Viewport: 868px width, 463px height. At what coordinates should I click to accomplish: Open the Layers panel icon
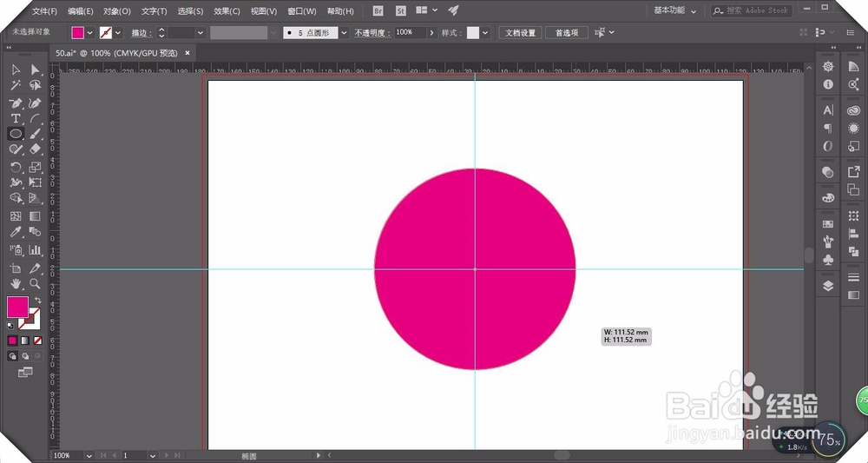coord(828,286)
